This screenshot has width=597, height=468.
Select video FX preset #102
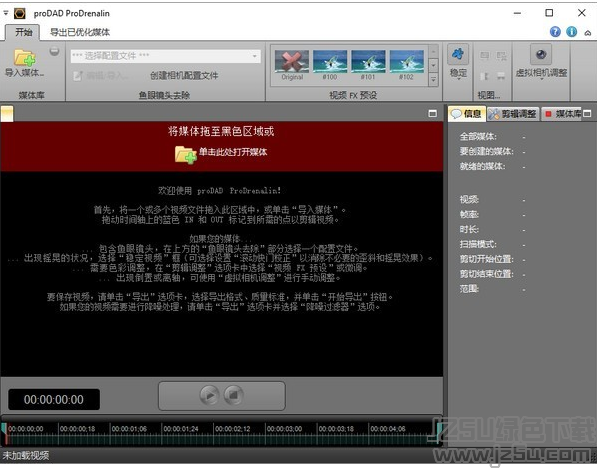(407, 65)
